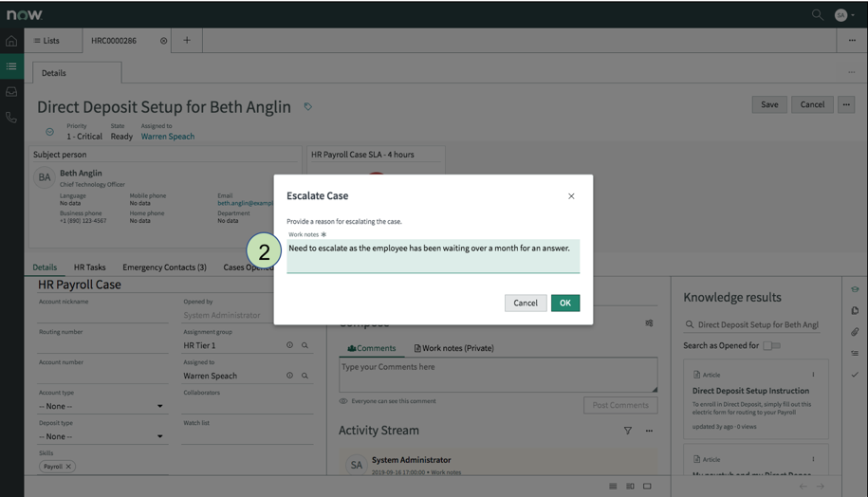This screenshot has width=868, height=497.
Task: Look up Assignment group with magnifier
Action: [x=305, y=345]
